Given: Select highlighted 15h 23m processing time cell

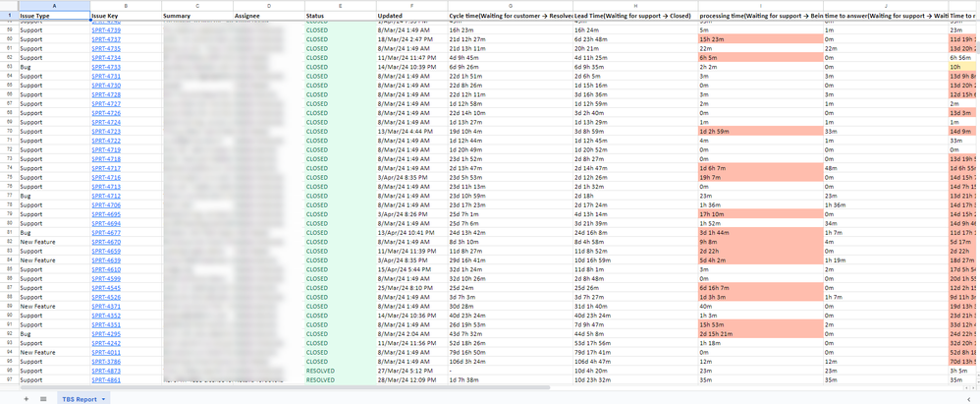Looking at the screenshot, I should [760, 39].
